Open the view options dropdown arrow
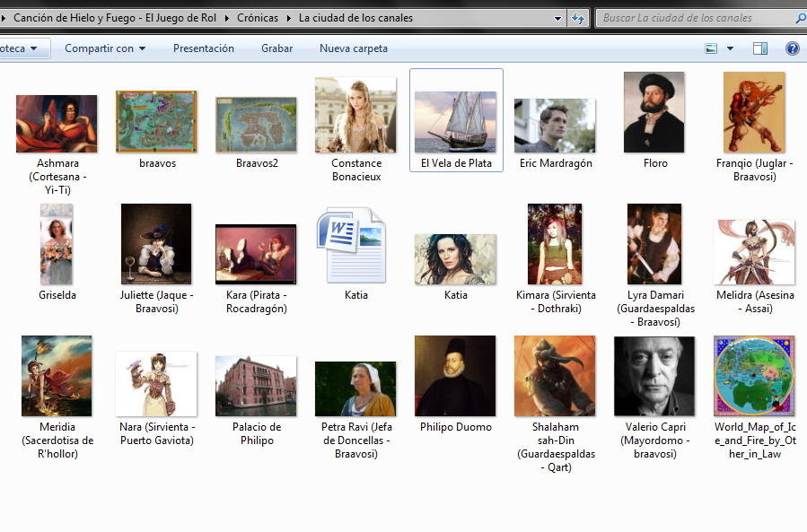 pyautogui.click(x=730, y=48)
